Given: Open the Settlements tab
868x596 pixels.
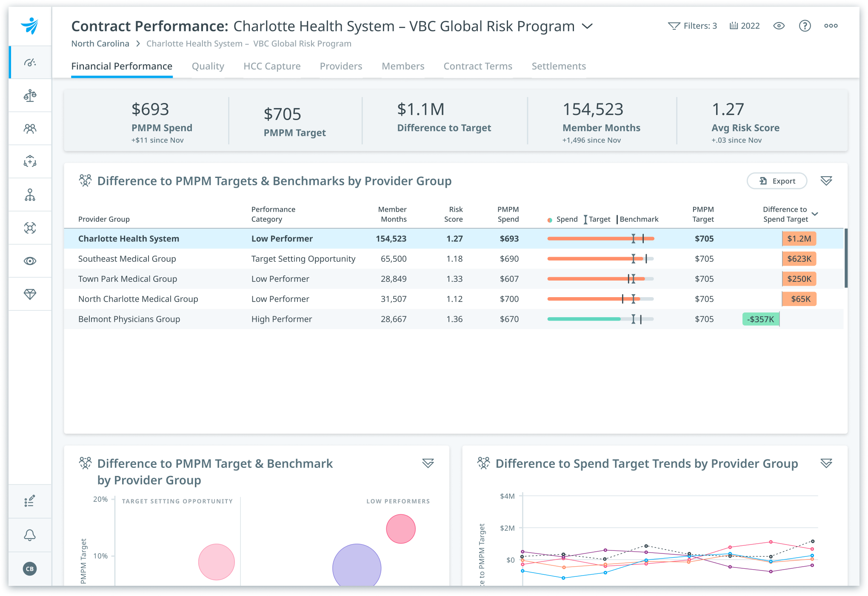Looking at the screenshot, I should tap(559, 66).
